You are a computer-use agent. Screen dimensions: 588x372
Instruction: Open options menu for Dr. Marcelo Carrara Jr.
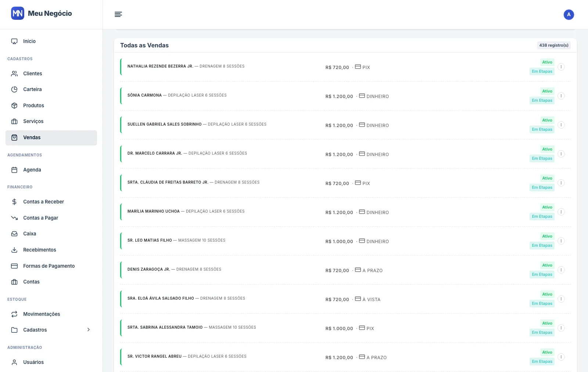[x=561, y=154]
